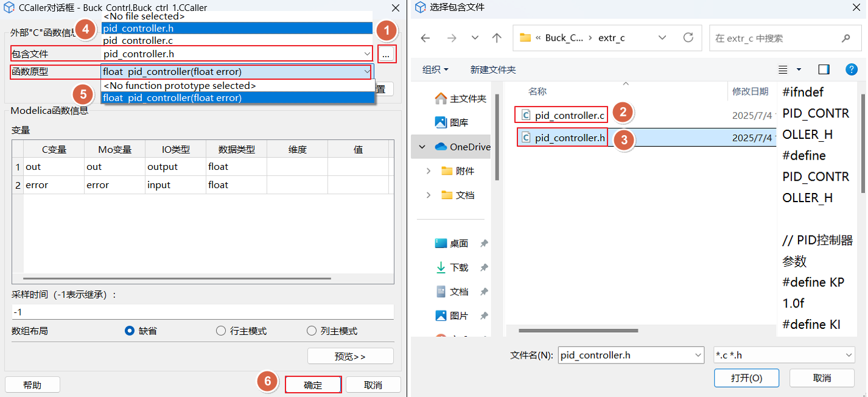Click Buck_C... breadcrumb segment
This screenshot has width=868, height=397.
point(564,38)
